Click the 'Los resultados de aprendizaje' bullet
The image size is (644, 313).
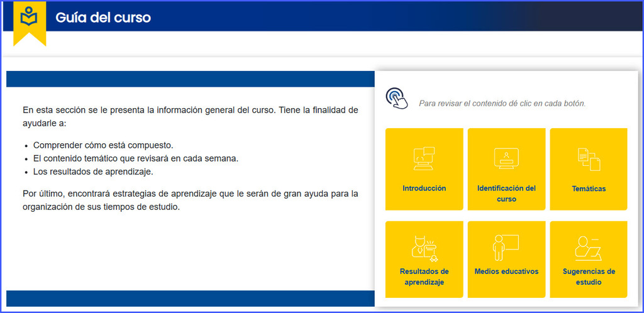point(93,172)
